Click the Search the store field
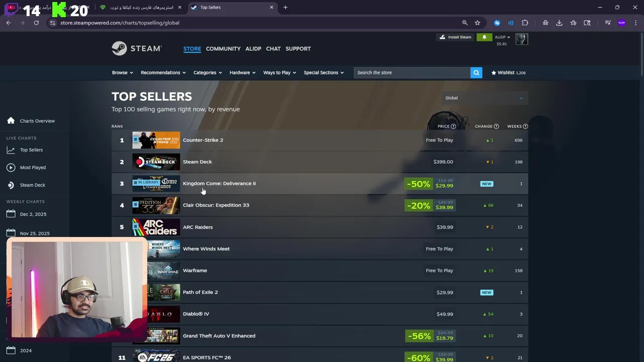This screenshot has height=362, width=644. [x=412, y=72]
